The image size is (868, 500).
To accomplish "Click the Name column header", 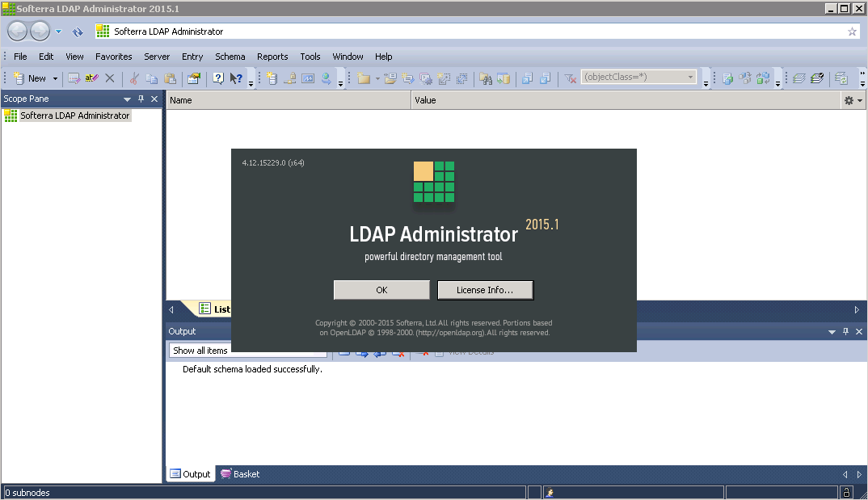I will (x=289, y=100).
